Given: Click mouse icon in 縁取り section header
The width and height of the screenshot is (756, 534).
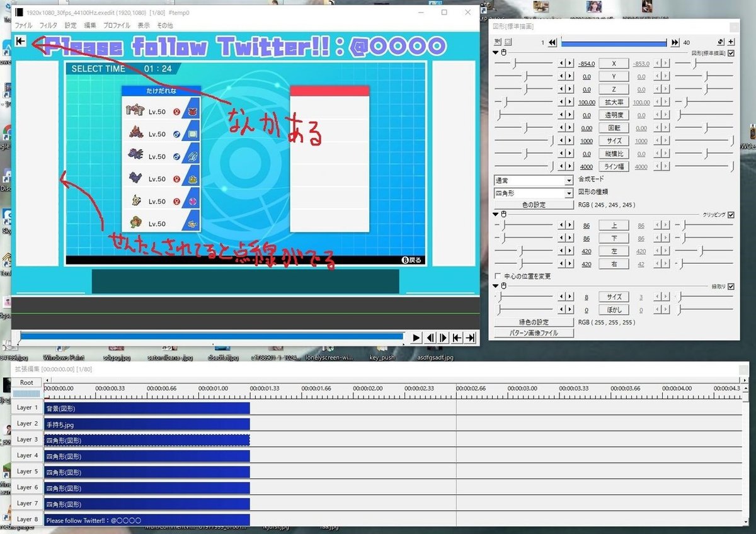Looking at the screenshot, I should (x=504, y=287).
